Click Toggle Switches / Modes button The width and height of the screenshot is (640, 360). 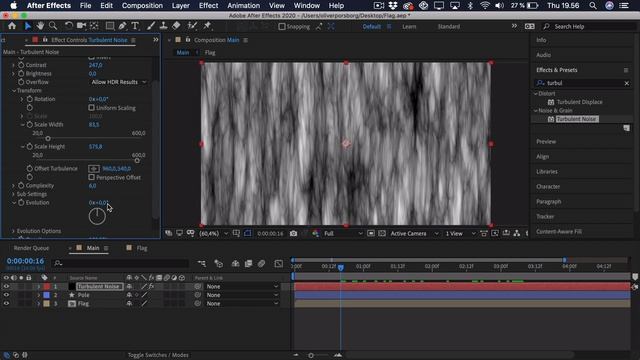(158, 355)
